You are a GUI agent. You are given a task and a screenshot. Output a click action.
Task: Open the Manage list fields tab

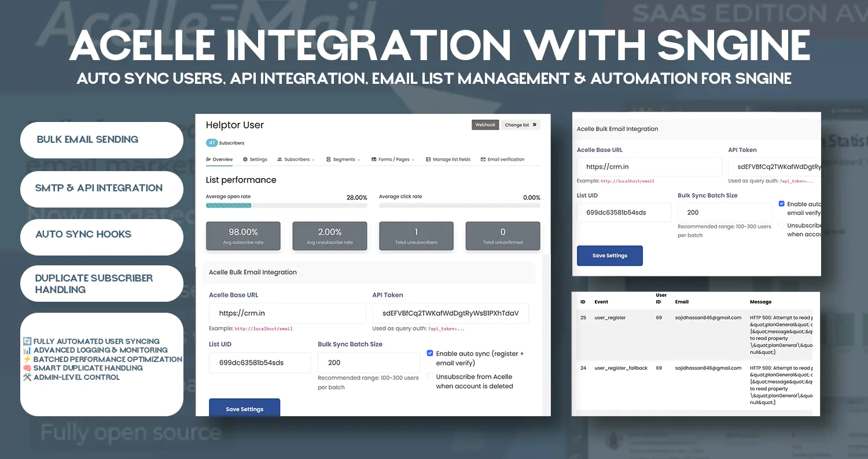(448, 160)
